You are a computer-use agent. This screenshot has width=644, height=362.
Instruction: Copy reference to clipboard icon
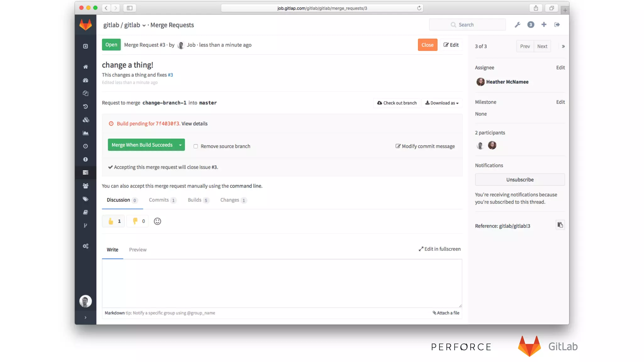point(560,225)
